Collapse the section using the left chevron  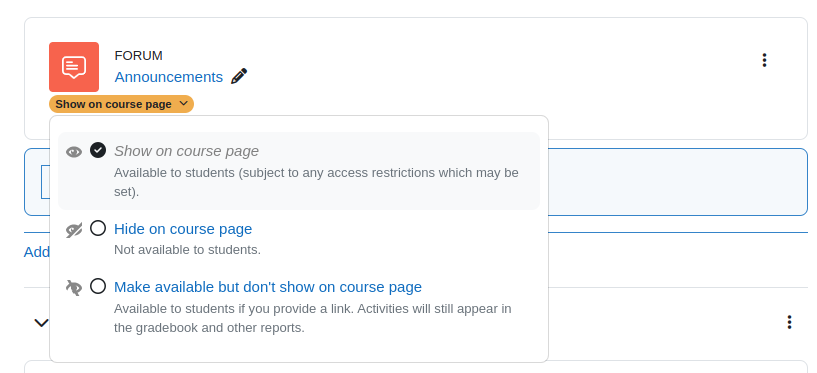click(41, 323)
